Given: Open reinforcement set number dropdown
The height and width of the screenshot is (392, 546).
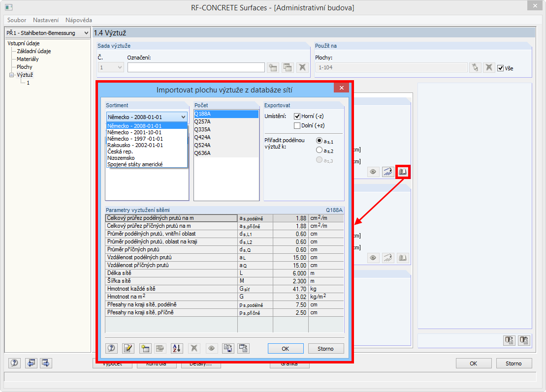Looking at the screenshot, I should [111, 67].
